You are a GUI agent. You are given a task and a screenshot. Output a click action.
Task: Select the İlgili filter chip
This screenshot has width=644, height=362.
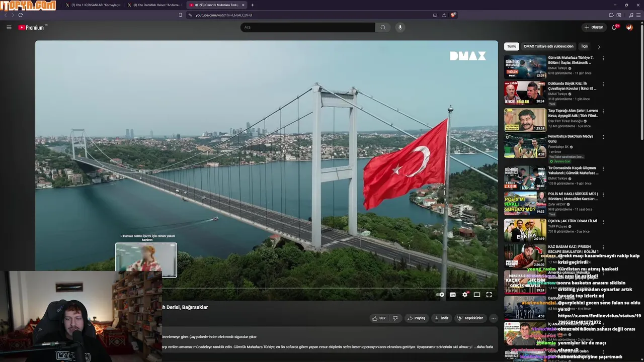click(x=585, y=46)
